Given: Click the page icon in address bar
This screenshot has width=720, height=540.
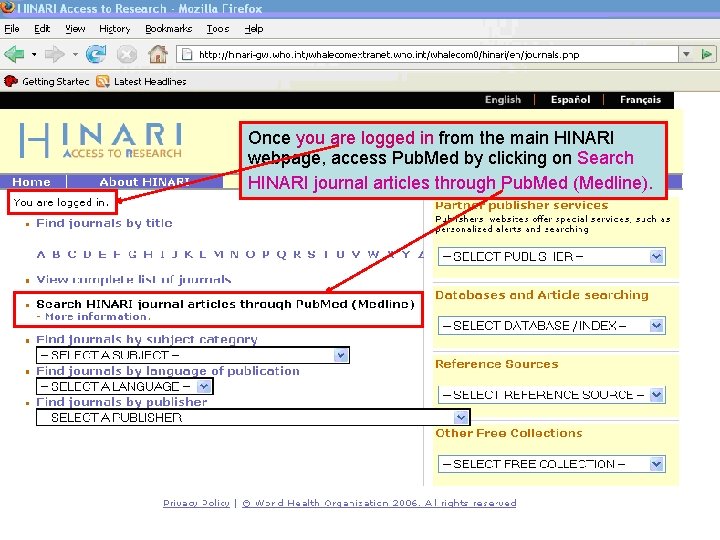Looking at the screenshot, I should [187, 55].
